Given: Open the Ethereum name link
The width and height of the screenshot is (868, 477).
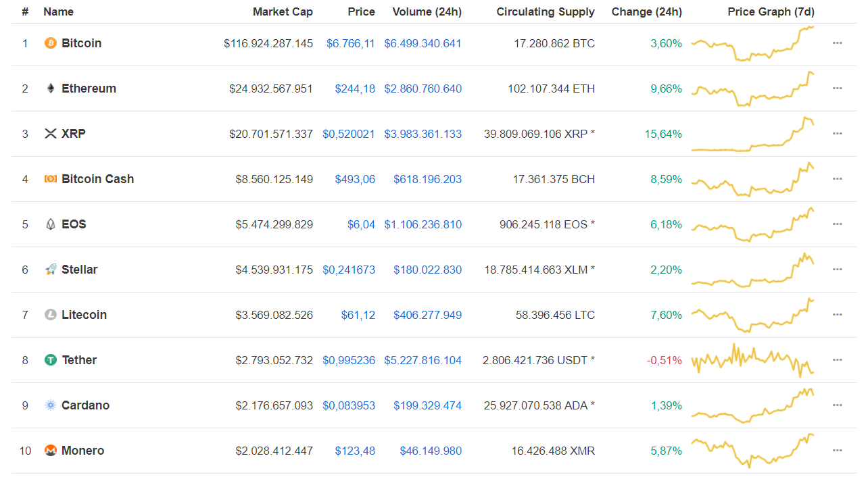Looking at the screenshot, I should [x=89, y=89].
